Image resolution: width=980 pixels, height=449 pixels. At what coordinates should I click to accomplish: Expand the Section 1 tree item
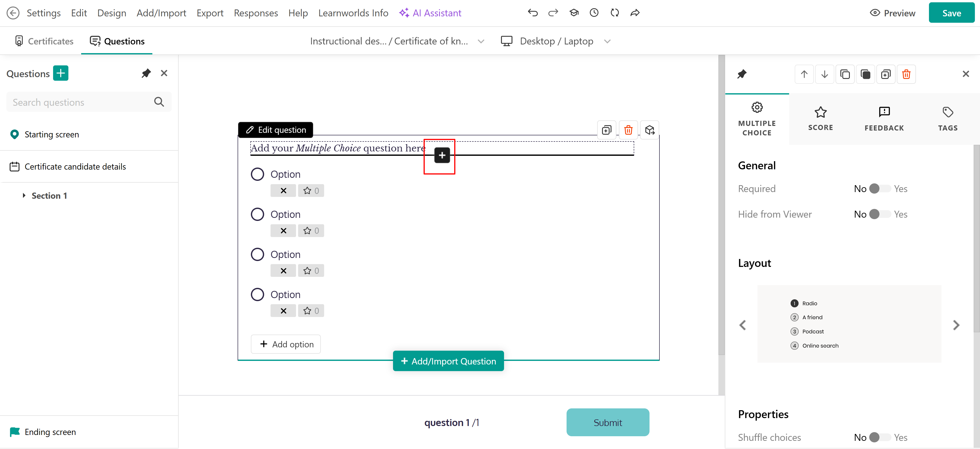click(x=24, y=196)
